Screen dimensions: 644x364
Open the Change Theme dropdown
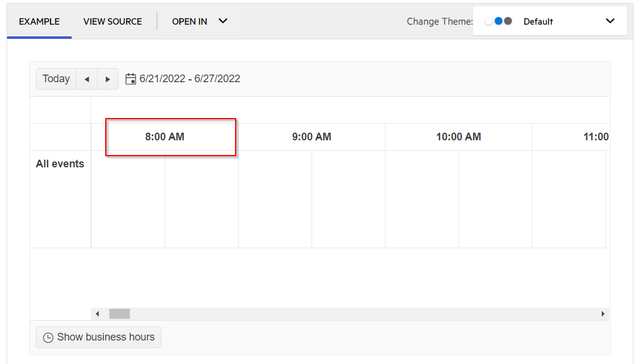click(x=609, y=21)
